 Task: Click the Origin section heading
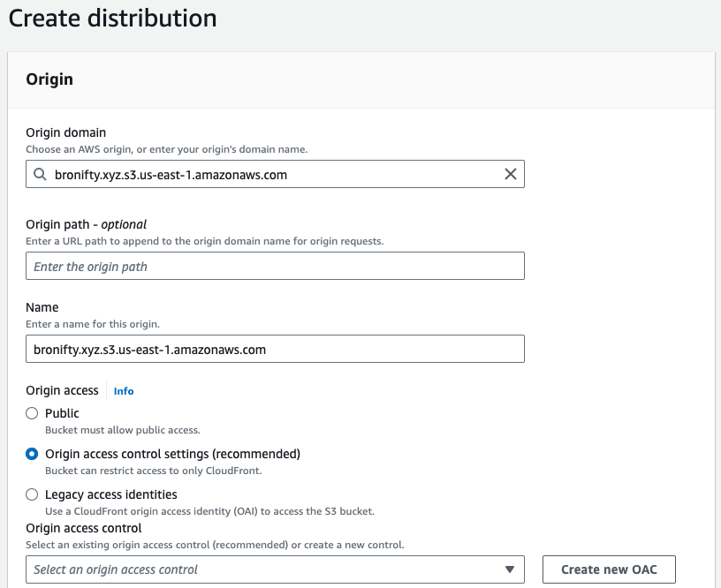(49, 79)
